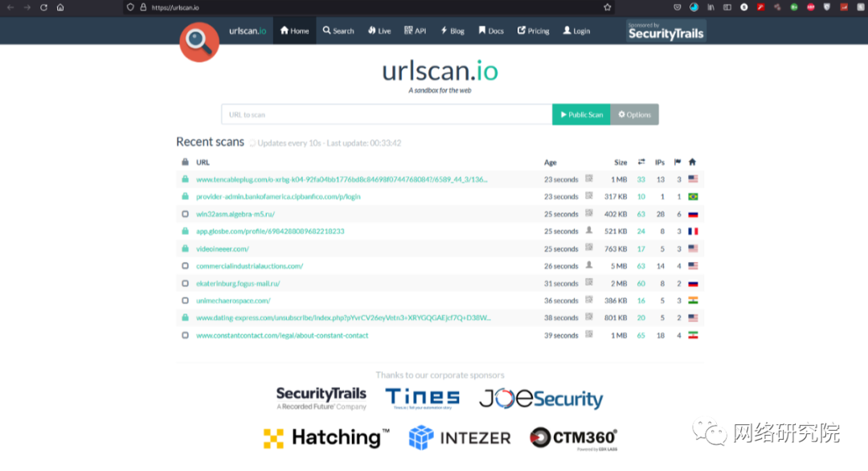Screen dimensions: 868x471
Task: Open the CTM360 sponsor logo
Action: point(574,438)
